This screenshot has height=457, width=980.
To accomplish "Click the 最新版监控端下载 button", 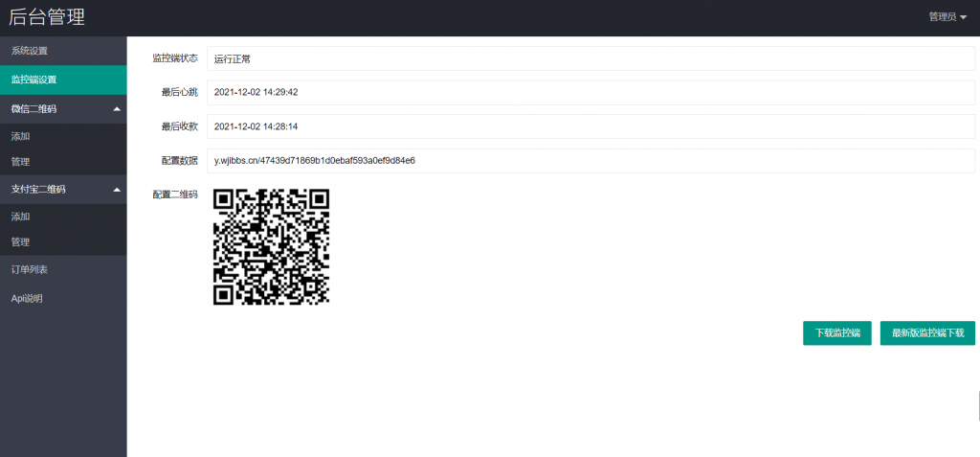I will click(927, 333).
